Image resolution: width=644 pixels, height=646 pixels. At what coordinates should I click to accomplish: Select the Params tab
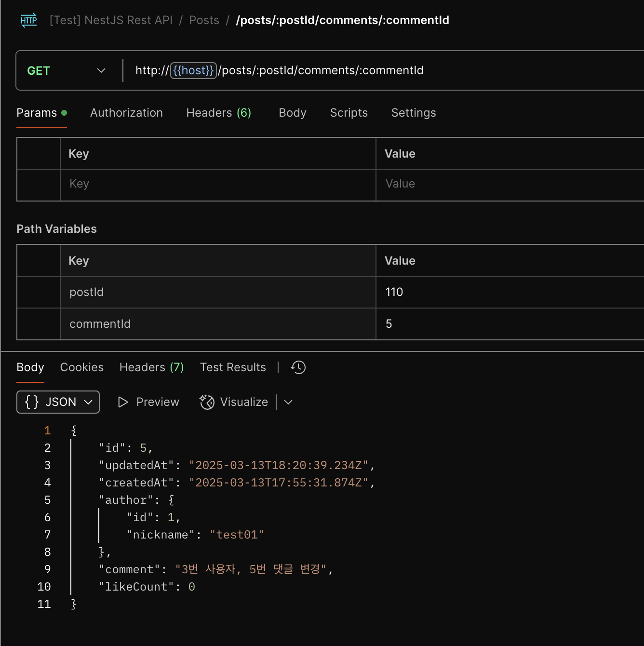[x=41, y=113]
